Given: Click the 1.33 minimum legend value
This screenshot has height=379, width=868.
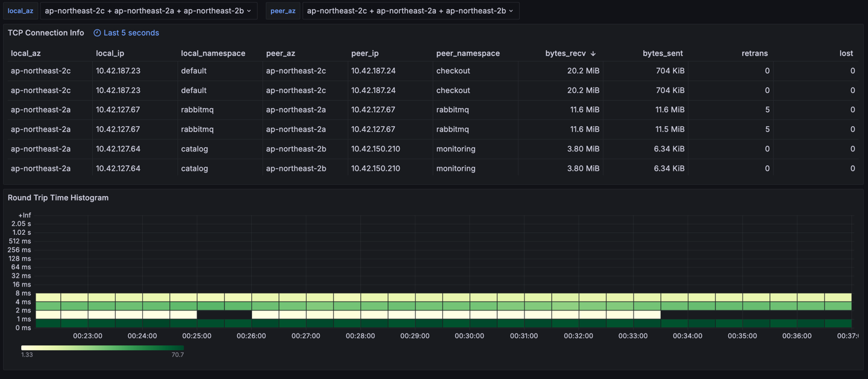Looking at the screenshot, I should (x=27, y=355).
